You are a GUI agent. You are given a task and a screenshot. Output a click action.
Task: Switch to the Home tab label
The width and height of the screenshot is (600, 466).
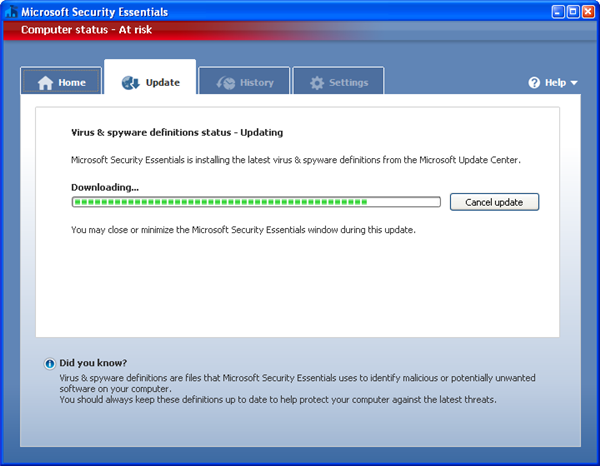[x=72, y=83]
